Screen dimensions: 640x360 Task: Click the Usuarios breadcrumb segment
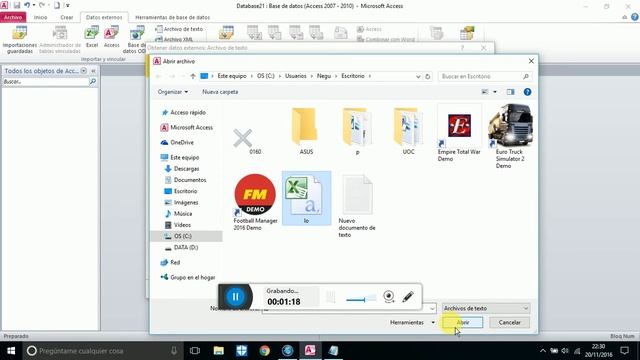click(x=296, y=76)
